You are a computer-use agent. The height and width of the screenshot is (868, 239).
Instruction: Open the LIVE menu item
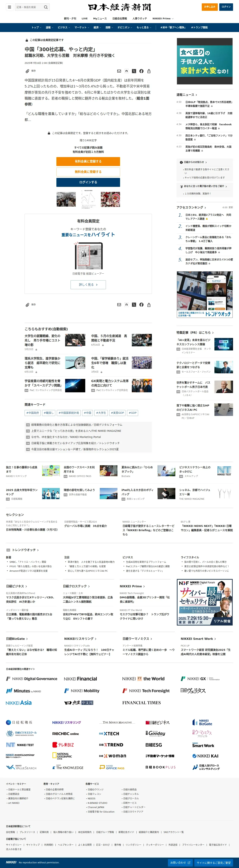pos(85,19)
